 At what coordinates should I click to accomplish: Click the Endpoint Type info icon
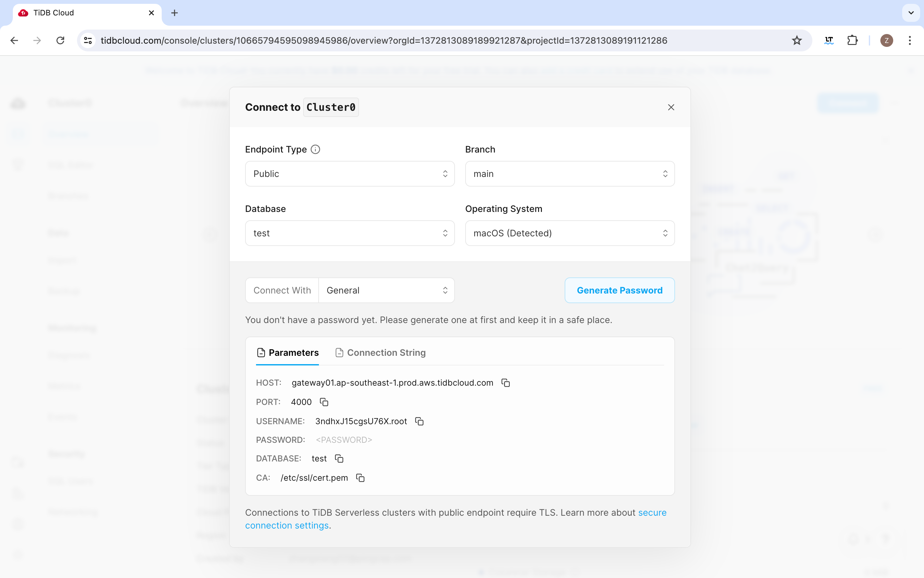pos(315,149)
